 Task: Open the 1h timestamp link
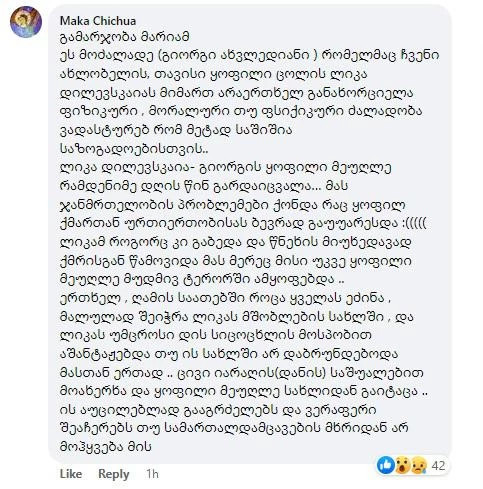point(152,474)
